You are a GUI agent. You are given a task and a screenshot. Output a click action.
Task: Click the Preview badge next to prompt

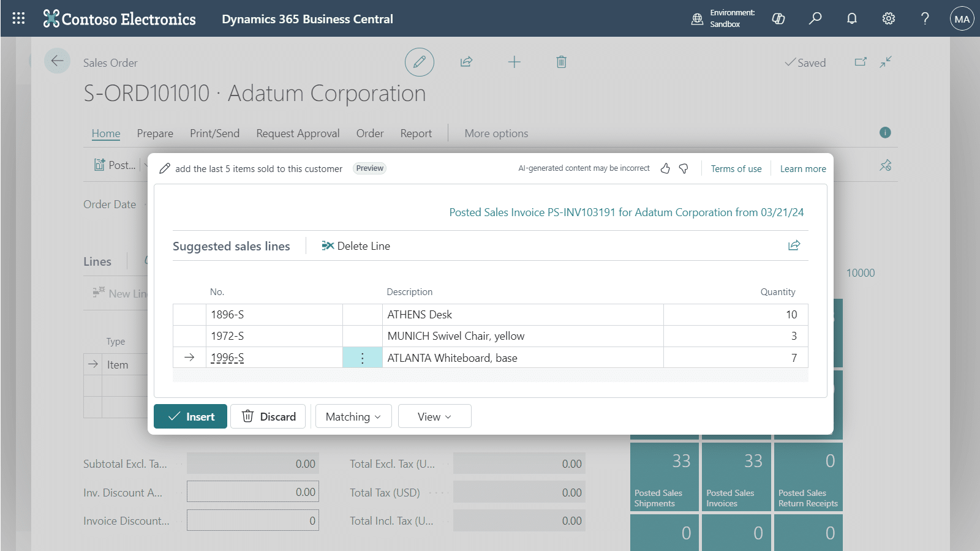tap(369, 168)
